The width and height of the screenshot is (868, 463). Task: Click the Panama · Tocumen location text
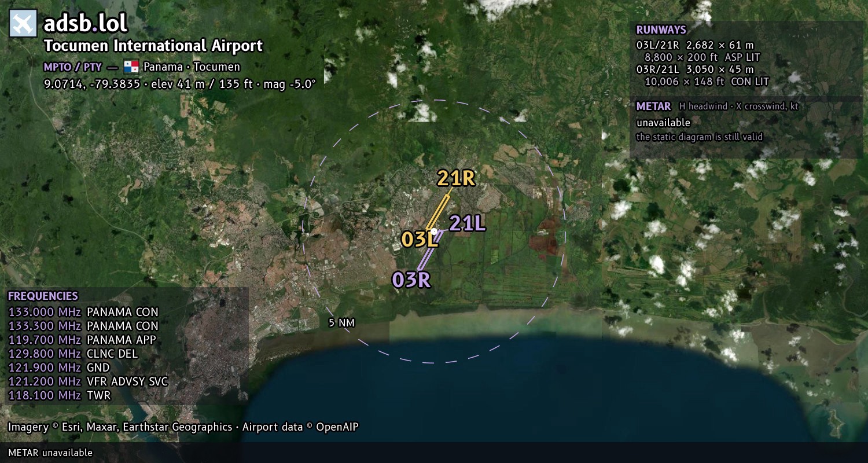(192, 67)
